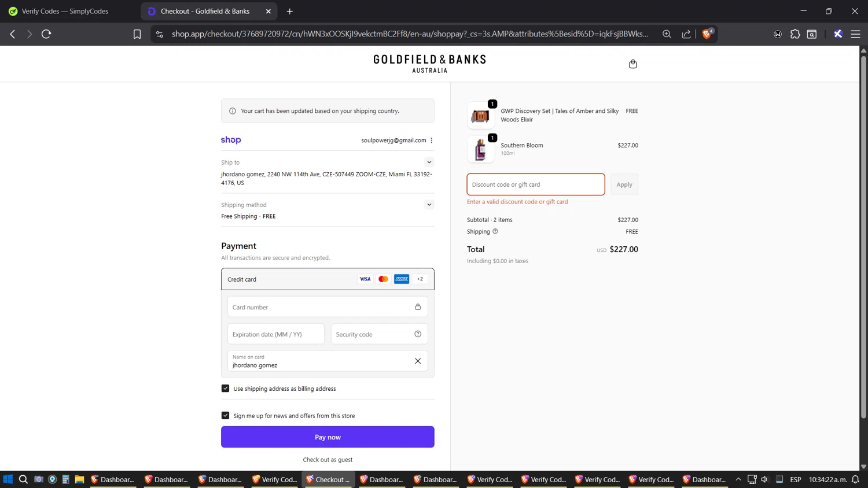Click the taskbar clock 10:34:22 a.m.
Viewport: 868px width, 488px height.
click(828, 479)
